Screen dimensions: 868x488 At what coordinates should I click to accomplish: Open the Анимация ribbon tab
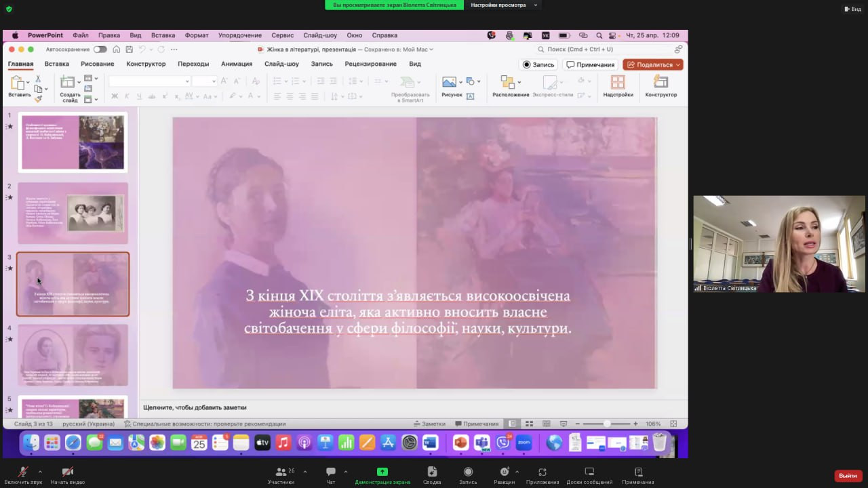coord(236,64)
